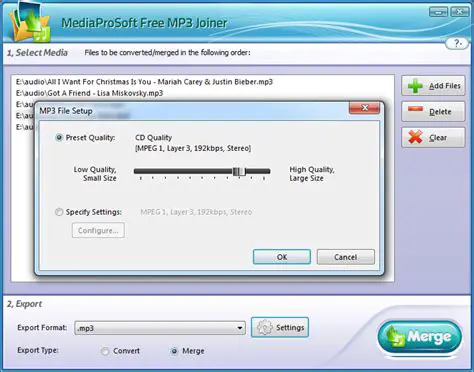Screen dimensions: 474x372
Task: Close the MP3 File Setup dialog
Action: [364, 108]
